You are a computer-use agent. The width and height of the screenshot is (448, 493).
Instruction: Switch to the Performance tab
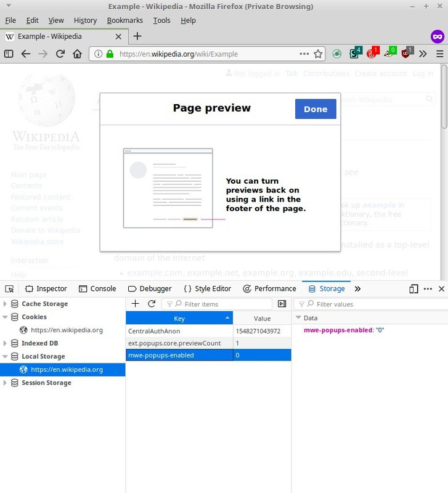(269, 288)
